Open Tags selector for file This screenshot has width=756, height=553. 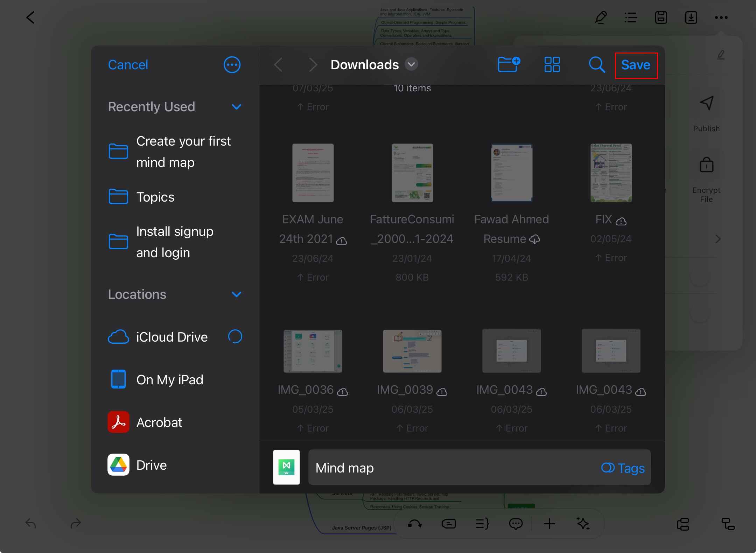pos(623,468)
